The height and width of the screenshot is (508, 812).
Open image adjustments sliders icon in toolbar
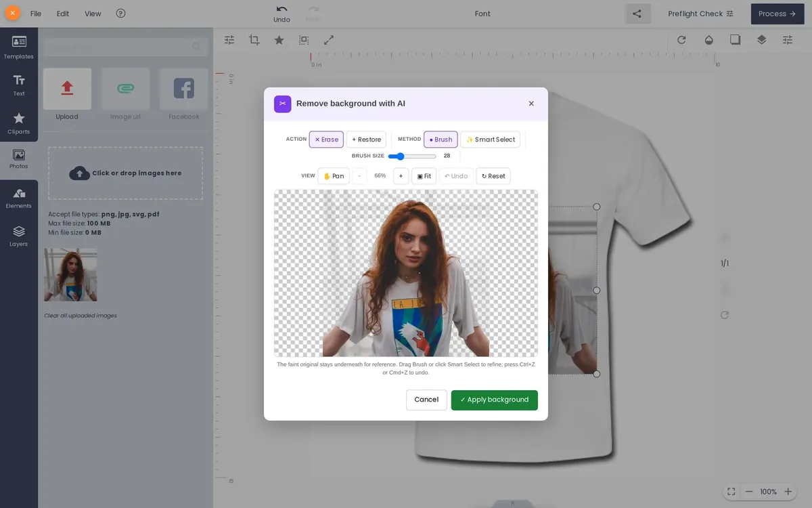point(229,40)
